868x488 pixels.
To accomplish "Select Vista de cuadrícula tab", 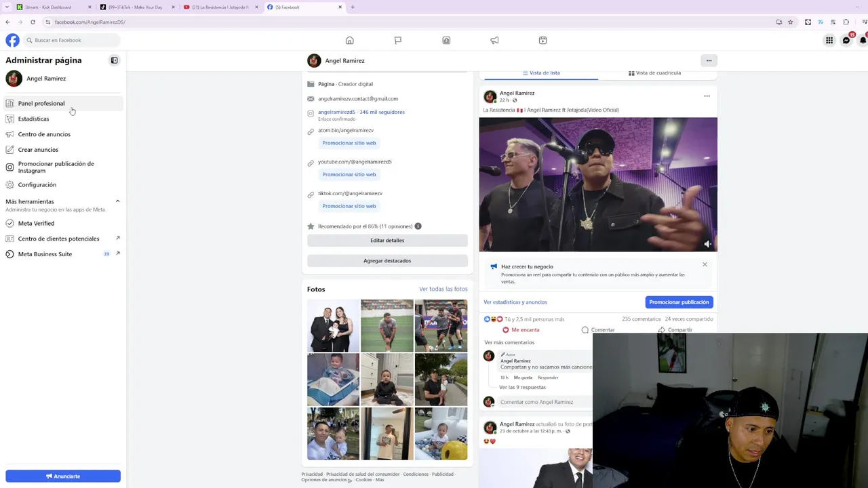I will [654, 73].
